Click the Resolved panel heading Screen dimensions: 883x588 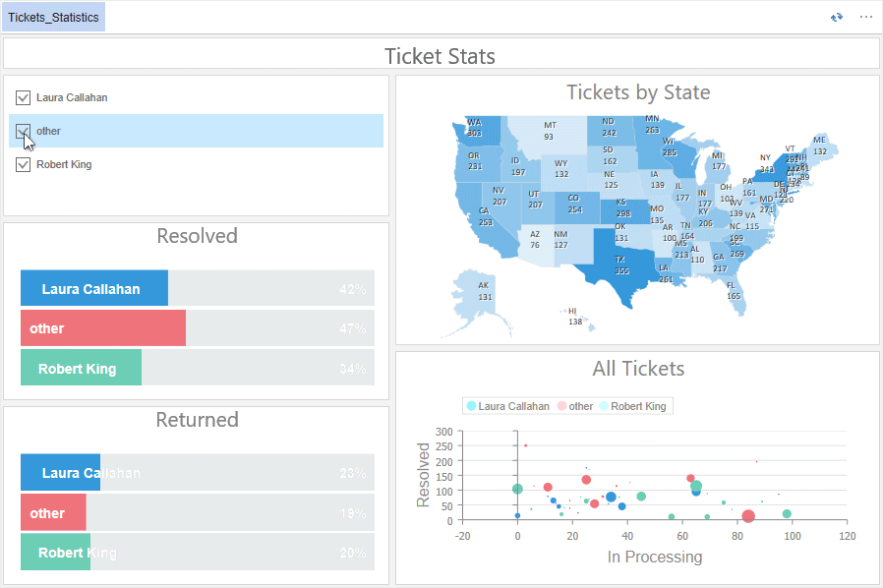pos(197,236)
